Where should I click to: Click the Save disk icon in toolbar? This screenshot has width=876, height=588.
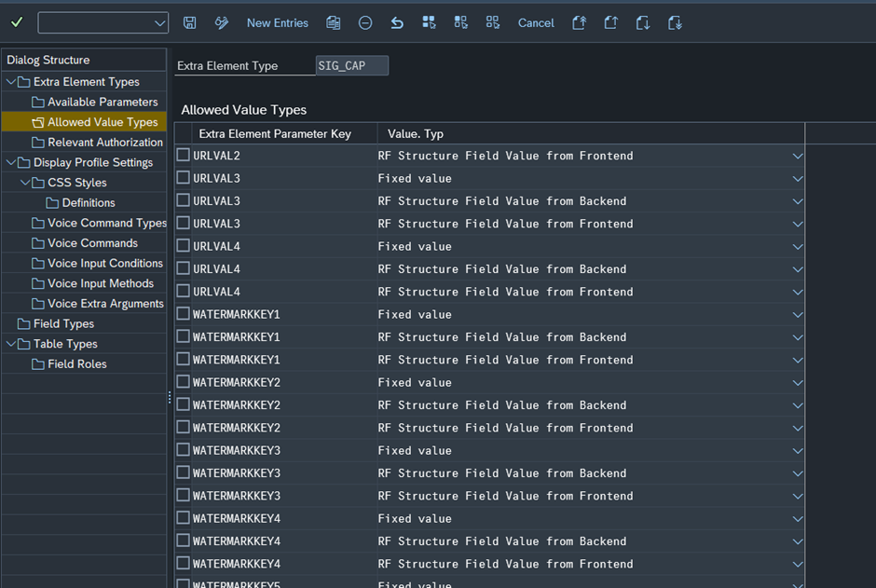coord(190,22)
